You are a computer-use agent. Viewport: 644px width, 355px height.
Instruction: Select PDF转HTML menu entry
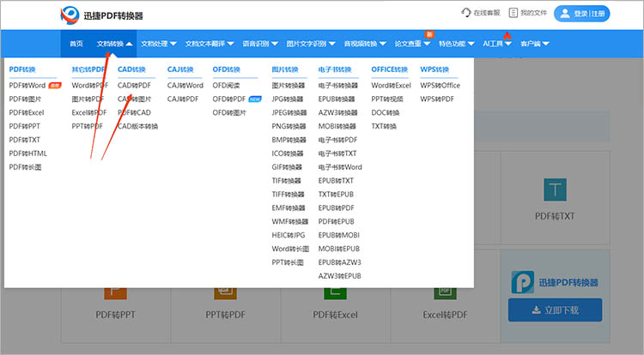tap(28, 153)
